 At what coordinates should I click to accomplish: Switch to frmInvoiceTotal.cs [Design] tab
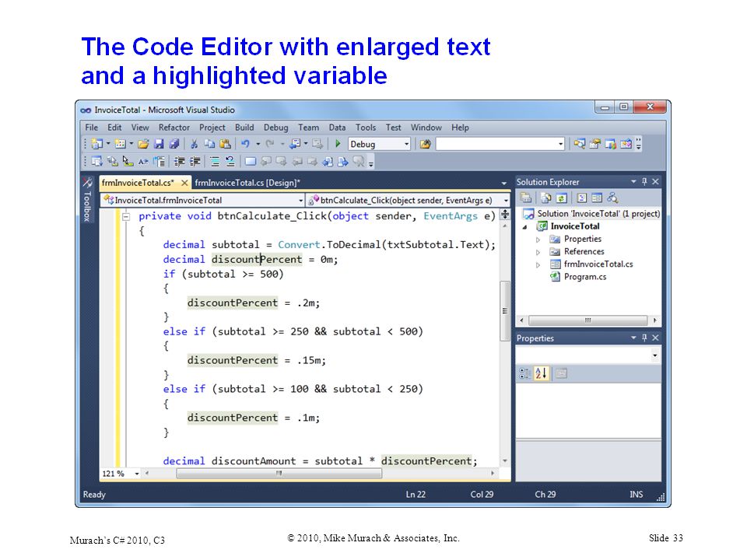tap(247, 183)
